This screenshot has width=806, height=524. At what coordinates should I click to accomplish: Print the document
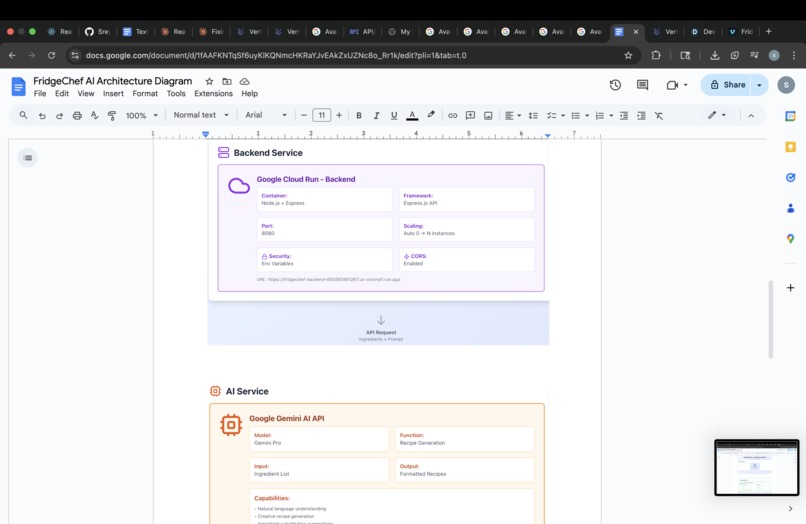(77, 116)
